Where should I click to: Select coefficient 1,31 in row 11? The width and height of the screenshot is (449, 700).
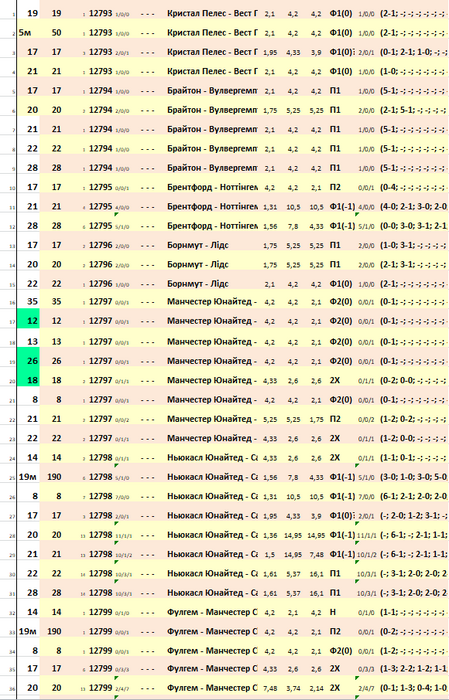point(270,207)
